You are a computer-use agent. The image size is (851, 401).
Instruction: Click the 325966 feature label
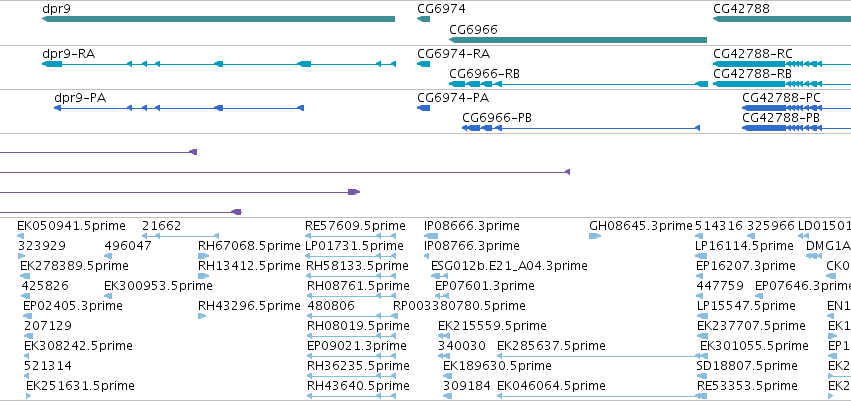771,226
